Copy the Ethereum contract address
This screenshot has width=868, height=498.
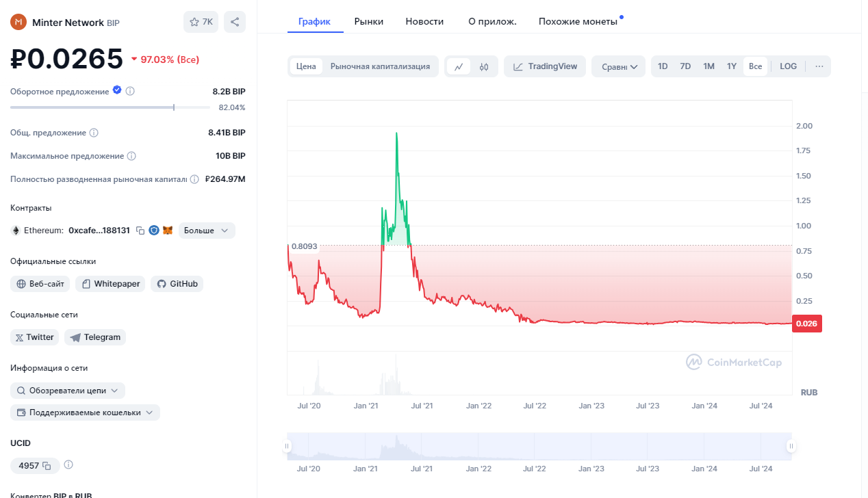click(x=140, y=231)
